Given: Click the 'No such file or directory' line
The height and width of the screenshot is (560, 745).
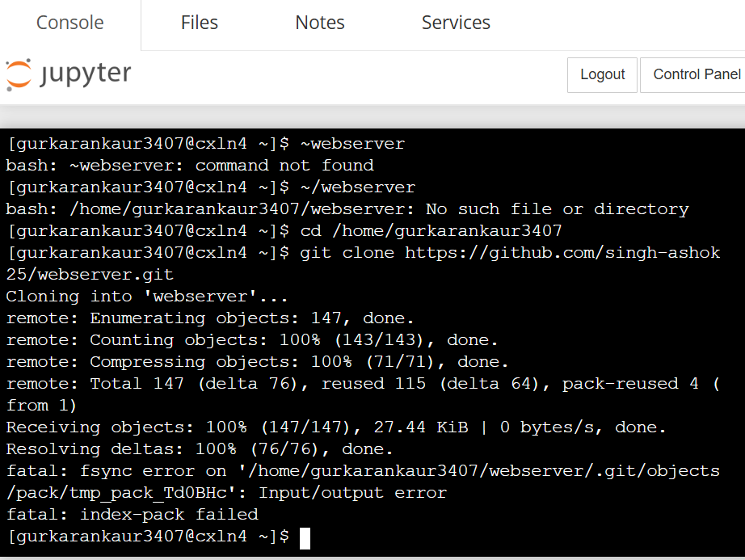Looking at the screenshot, I should 347,209.
